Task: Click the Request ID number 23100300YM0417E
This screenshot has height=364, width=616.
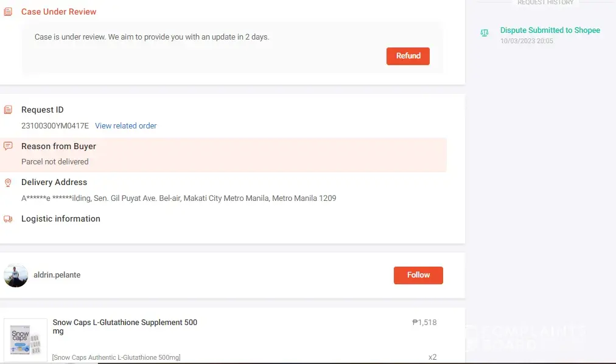Action: coord(55,126)
